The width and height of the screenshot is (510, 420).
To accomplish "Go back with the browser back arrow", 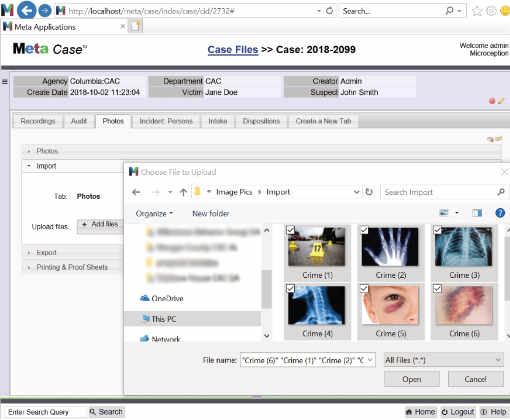I will tap(26, 10).
